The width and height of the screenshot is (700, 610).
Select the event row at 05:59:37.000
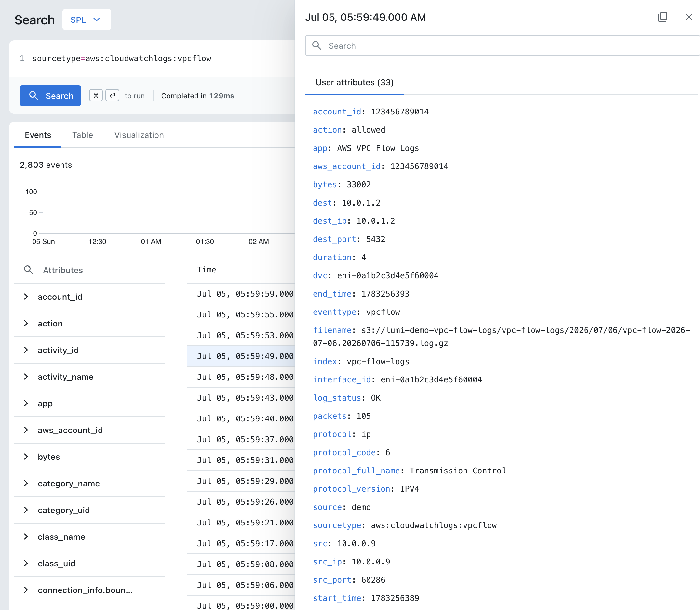241,440
